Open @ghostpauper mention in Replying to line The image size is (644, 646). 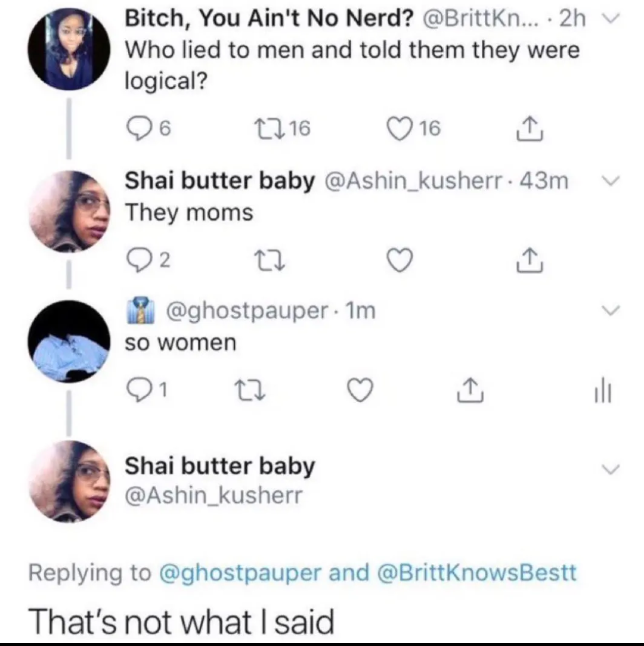point(240,572)
